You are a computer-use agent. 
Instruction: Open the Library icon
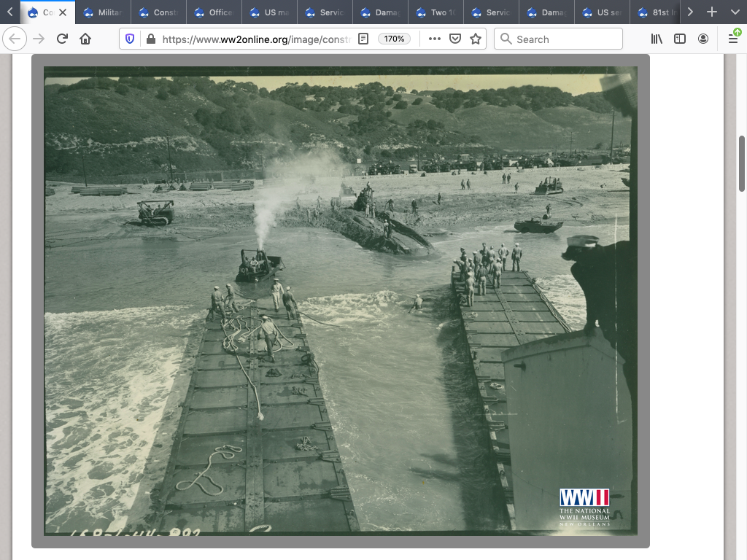tap(657, 39)
